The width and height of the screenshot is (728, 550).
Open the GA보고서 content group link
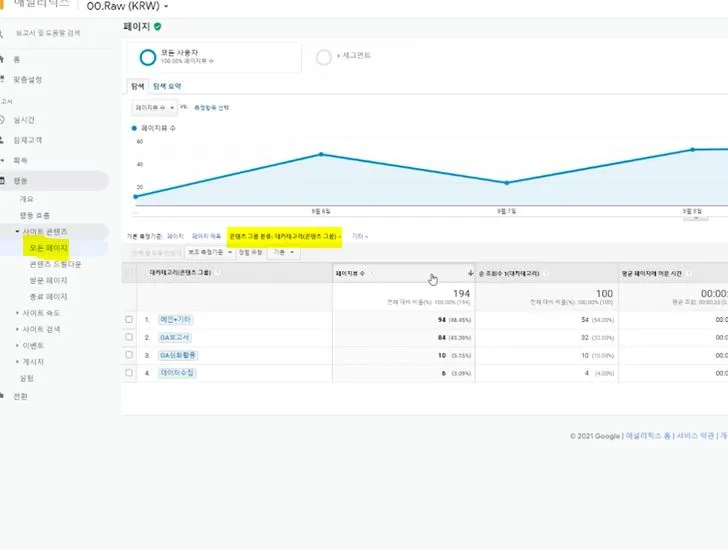(175, 337)
